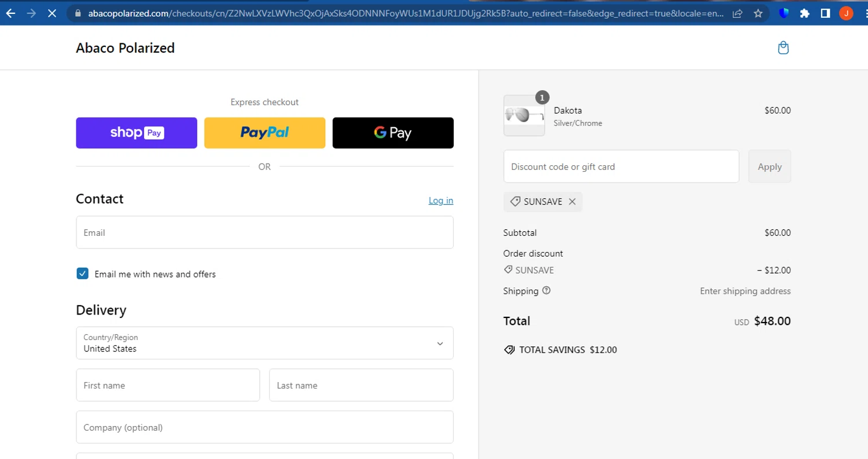Click the Shipping help question mark icon
The height and width of the screenshot is (459, 868).
(x=547, y=291)
